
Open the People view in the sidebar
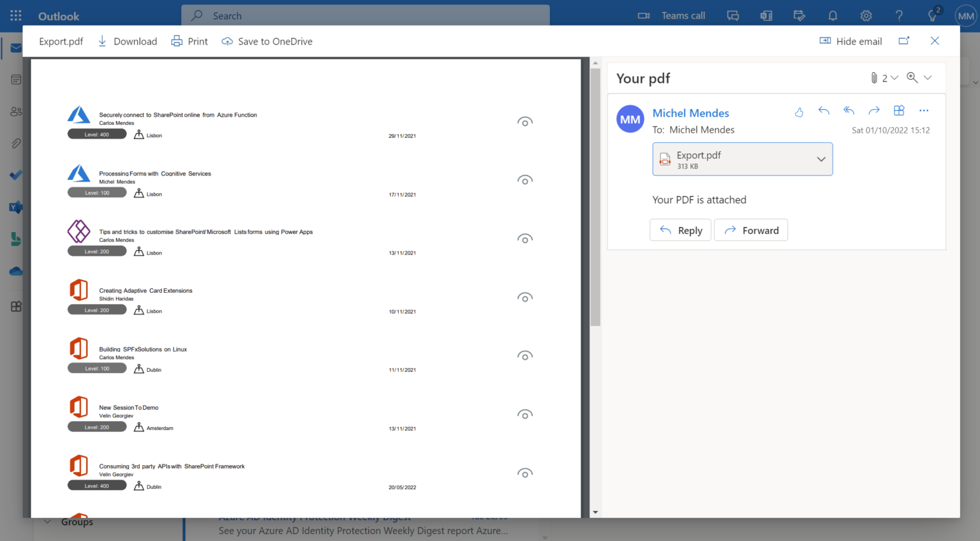(x=15, y=111)
